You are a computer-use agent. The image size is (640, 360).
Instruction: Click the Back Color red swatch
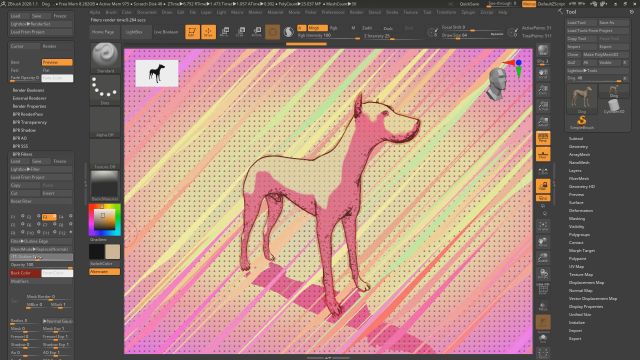(25, 273)
